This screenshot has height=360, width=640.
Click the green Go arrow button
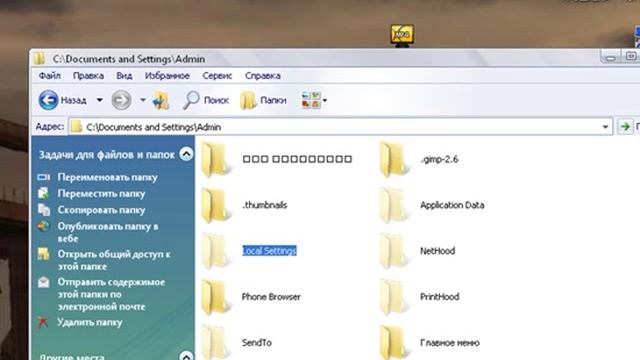point(625,127)
